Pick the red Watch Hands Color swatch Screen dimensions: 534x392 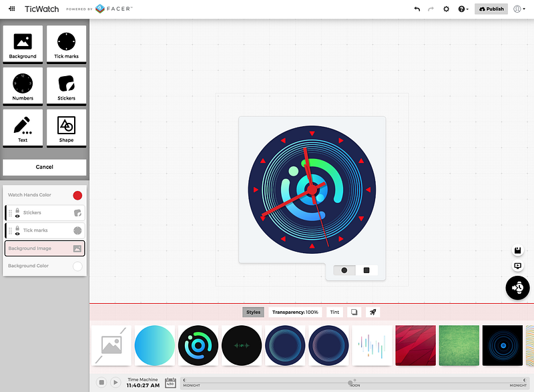[x=77, y=195]
